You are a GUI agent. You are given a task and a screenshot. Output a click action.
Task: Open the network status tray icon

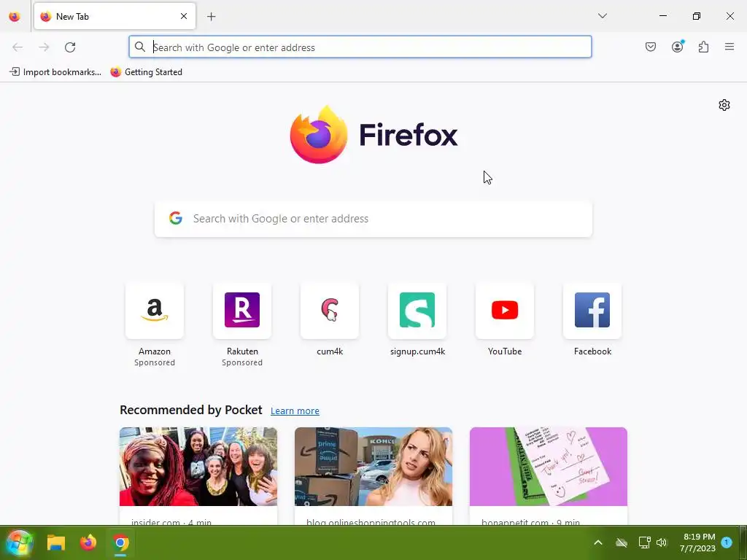coord(644,542)
